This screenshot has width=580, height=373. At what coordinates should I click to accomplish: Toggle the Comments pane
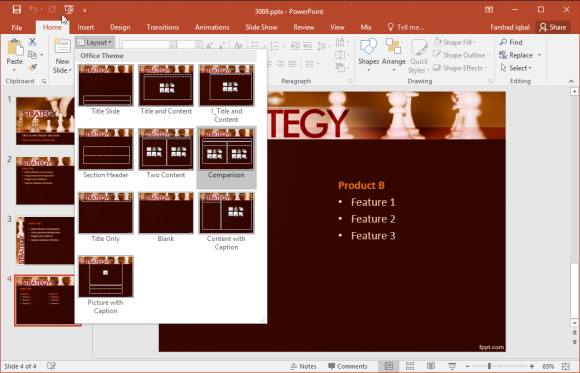pos(348,366)
